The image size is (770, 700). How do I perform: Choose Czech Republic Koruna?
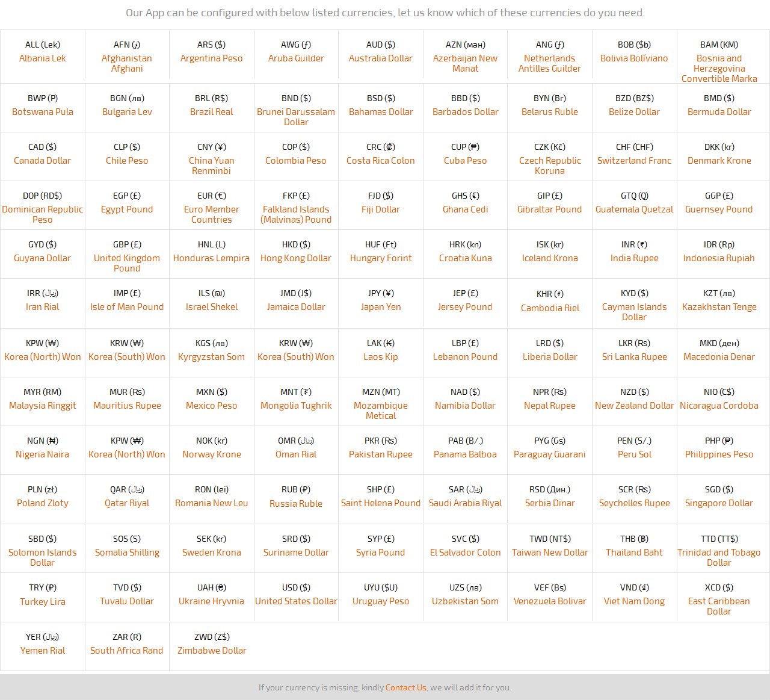550,166
